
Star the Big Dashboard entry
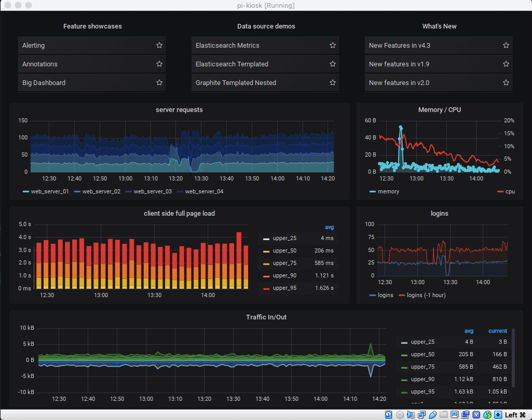point(159,83)
